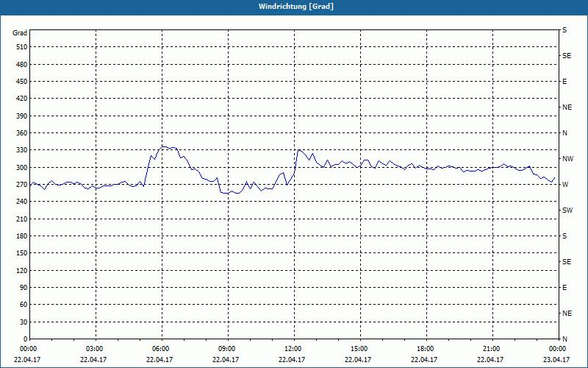Click the 'Grad' unit label on the y-axis
The height and width of the screenshot is (368, 588).
(x=20, y=33)
